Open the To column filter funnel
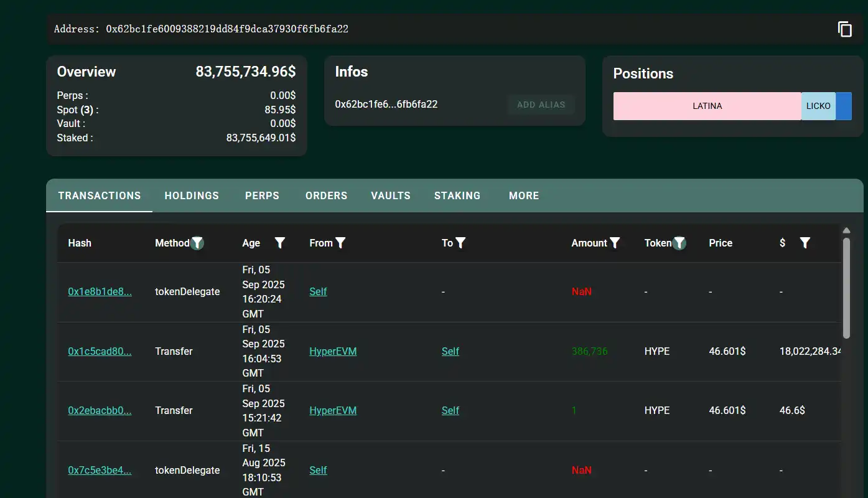Viewport: 868px width, 498px height. (460, 243)
